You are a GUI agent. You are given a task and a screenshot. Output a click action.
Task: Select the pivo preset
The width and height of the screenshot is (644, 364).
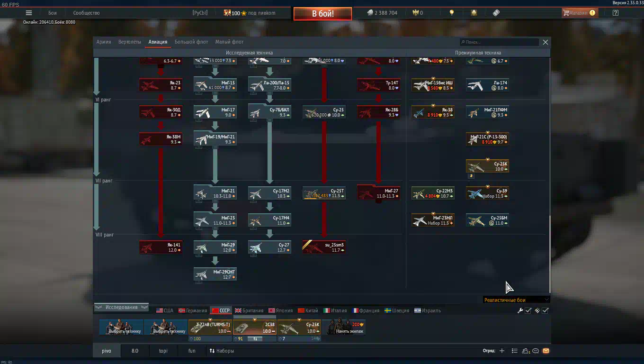pos(106,351)
